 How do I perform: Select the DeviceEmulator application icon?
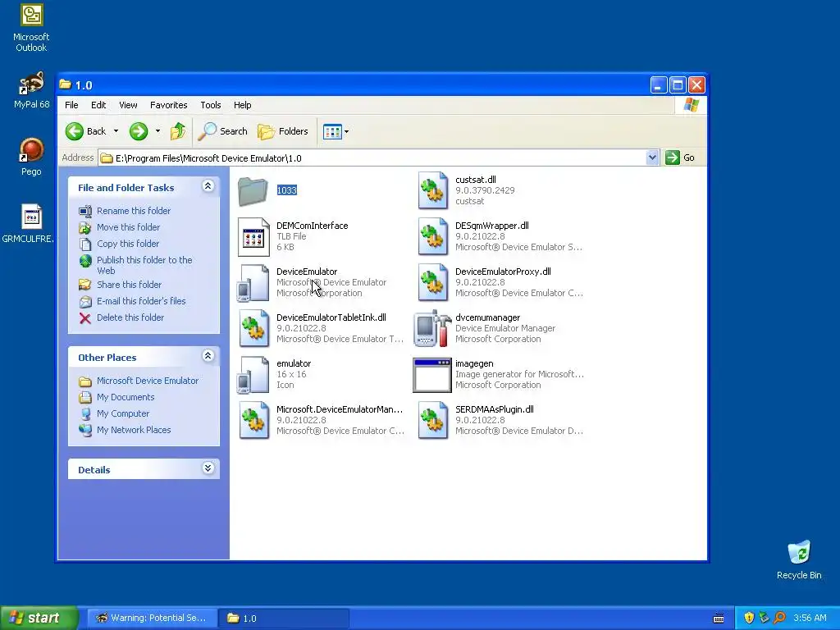click(x=253, y=283)
